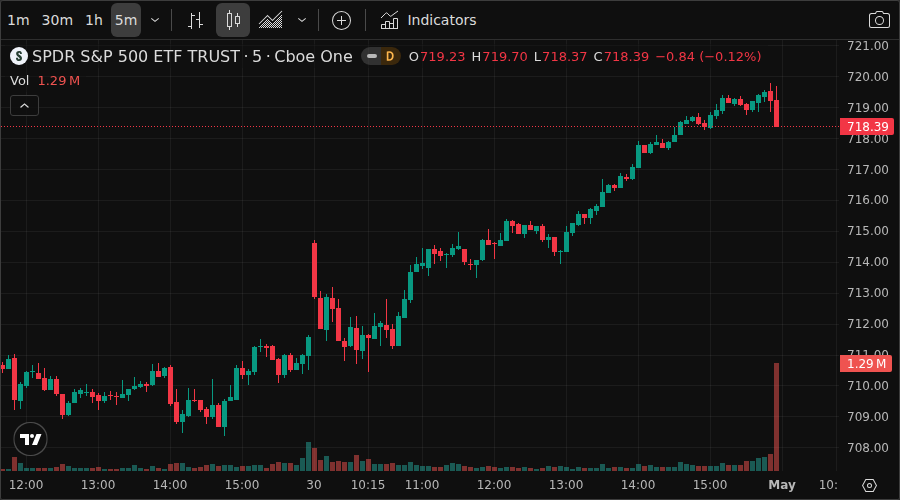Click the tall red volume bar
Image resolution: width=900 pixels, height=500 pixels.
tap(777, 417)
